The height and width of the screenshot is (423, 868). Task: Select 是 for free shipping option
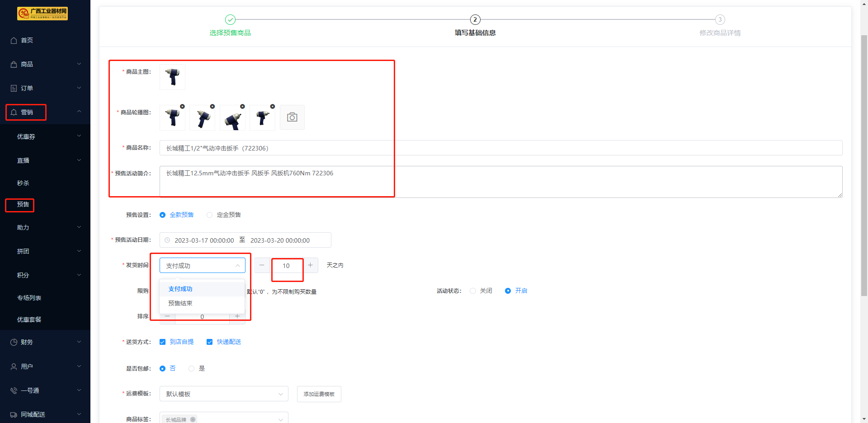[x=192, y=369]
